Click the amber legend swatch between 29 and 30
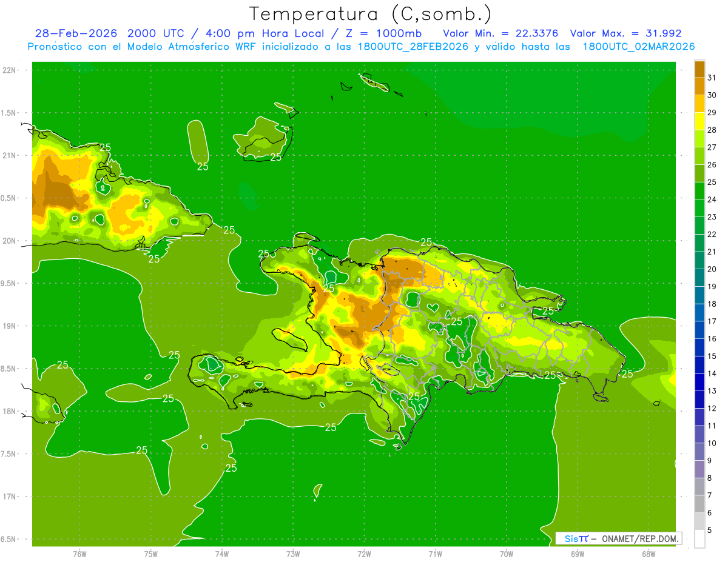Viewport: 728px width, 562px height. (x=699, y=104)
